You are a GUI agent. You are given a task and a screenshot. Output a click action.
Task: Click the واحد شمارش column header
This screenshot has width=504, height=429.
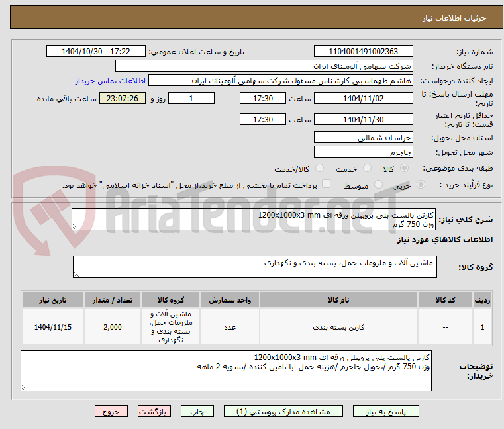click(x=230, y=300)
